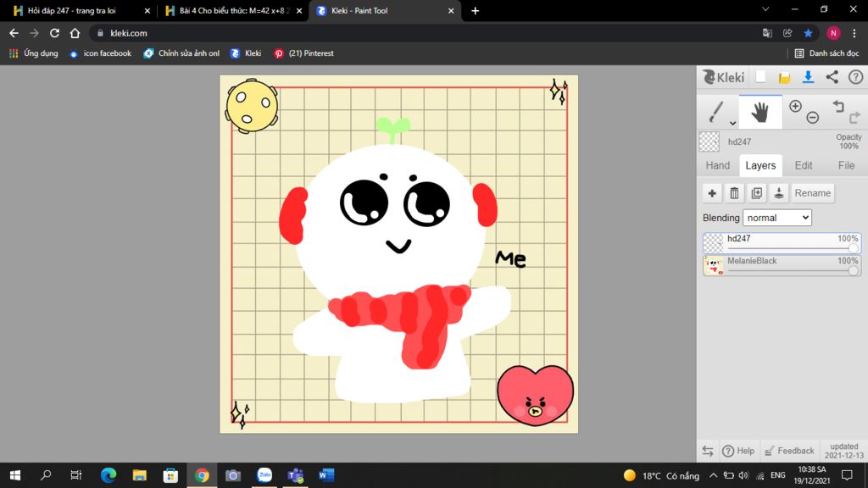Open the Blending mode dropdown
Image resolution: width=868 pixels, height=488 pixels.
coord(776,218)
